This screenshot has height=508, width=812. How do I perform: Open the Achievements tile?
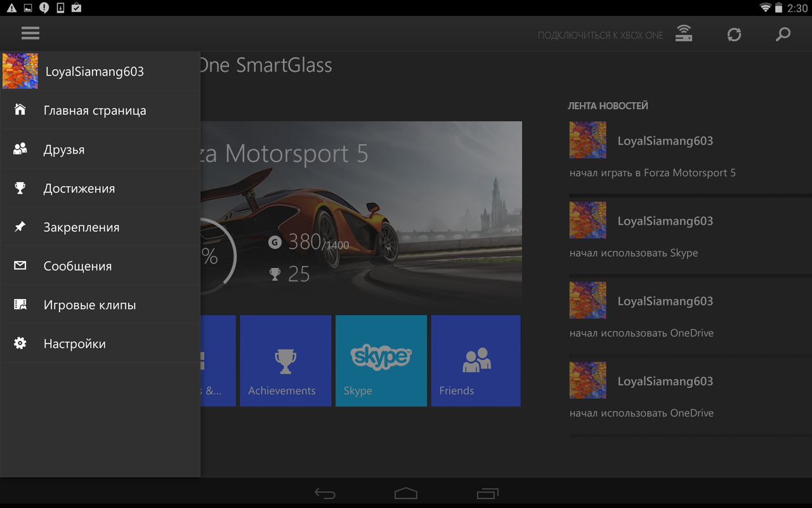(x=285, y=360)
